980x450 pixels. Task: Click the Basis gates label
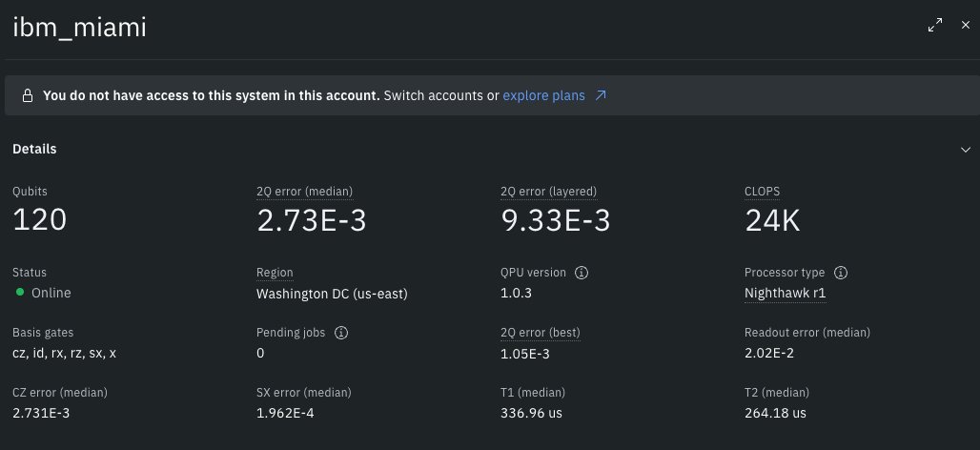[43, 333]
